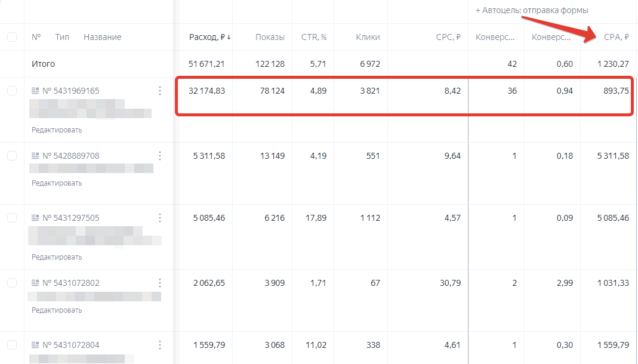Image resolution: width=638 pixels, height=364 pixels.
Task: Click campaign type icon beside № 5428889708
Action: [35, 156]
